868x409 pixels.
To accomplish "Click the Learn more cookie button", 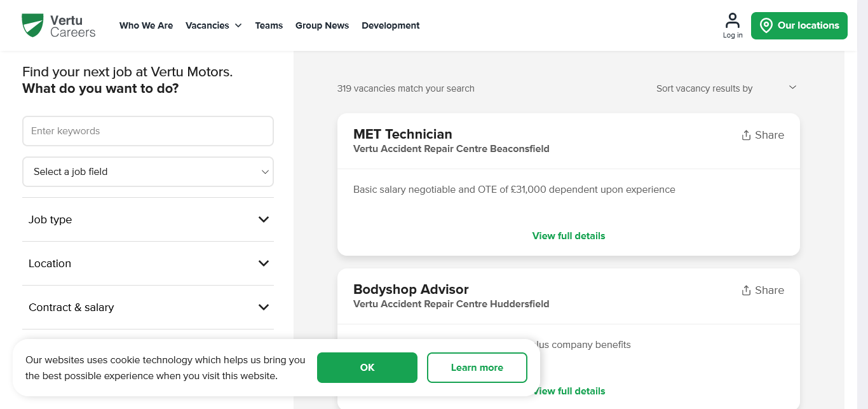I will [477, 368].
